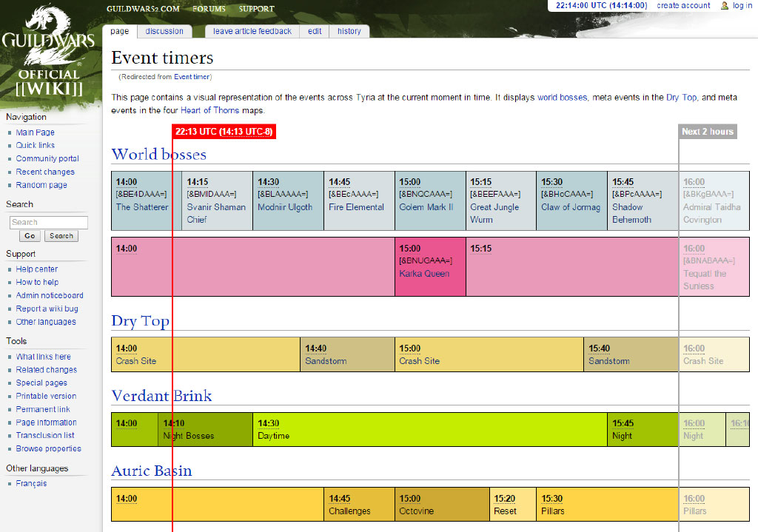This screenshot has height=532, width=758.
Task: Select the edit tab
Action: (x=315, y=31)
